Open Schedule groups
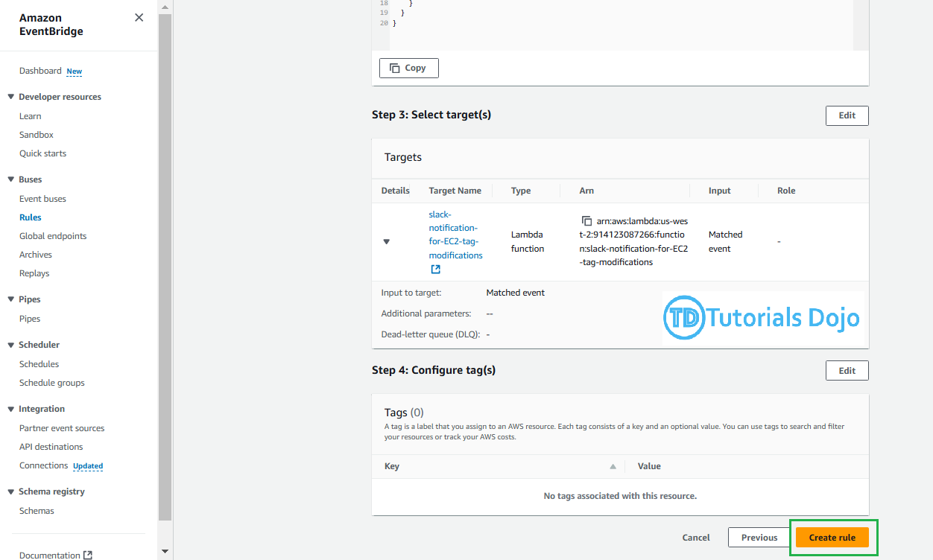 52,383
